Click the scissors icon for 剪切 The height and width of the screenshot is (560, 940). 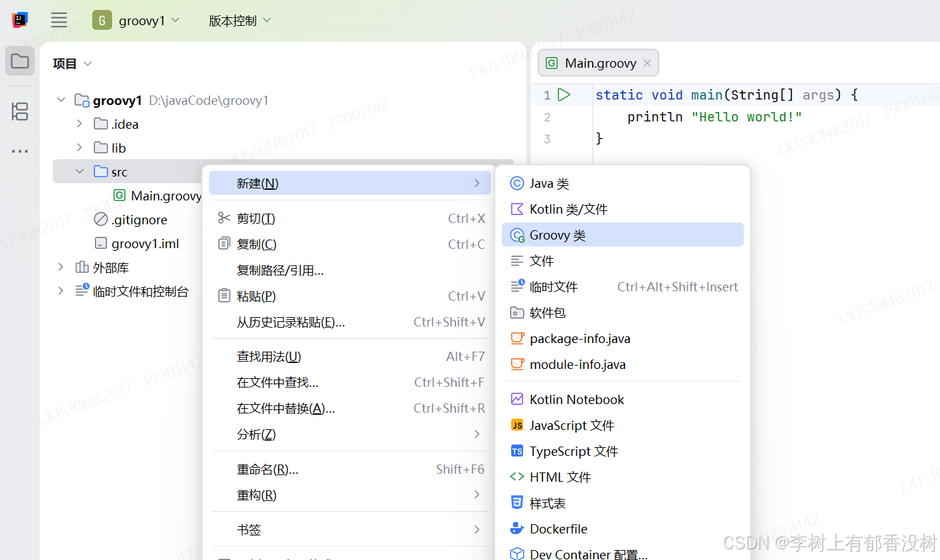224,218
